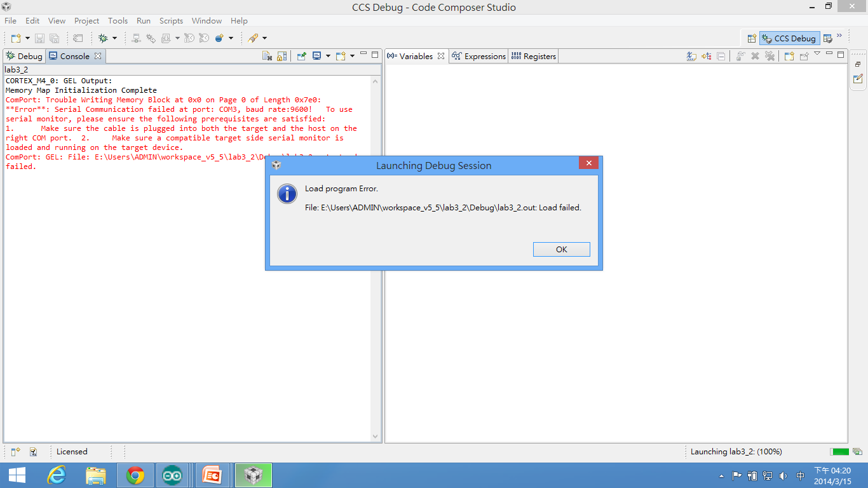Switch to the Registers tab

[534, 56]
